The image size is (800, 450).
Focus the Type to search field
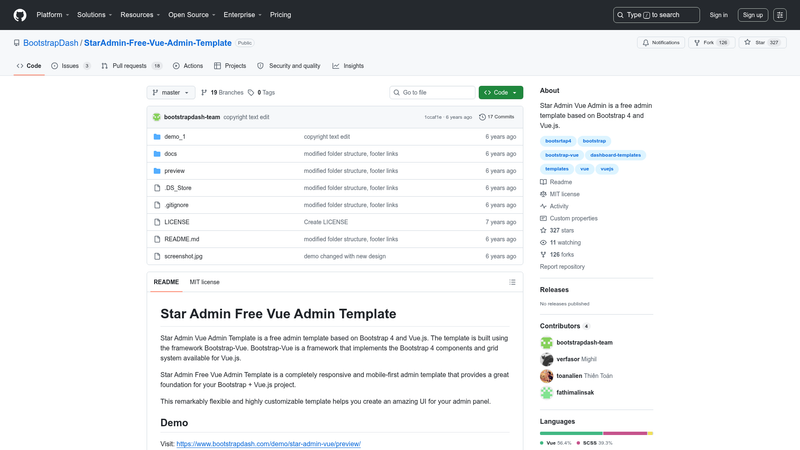(656, 15)
